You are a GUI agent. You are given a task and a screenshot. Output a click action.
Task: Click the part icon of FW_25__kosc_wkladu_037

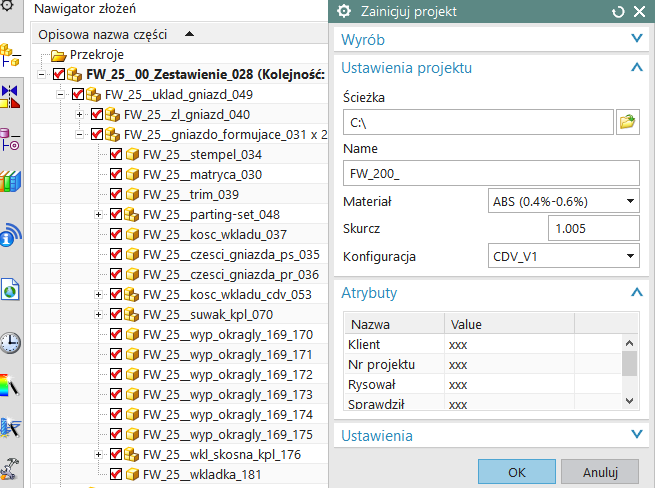tap(132, 234)
